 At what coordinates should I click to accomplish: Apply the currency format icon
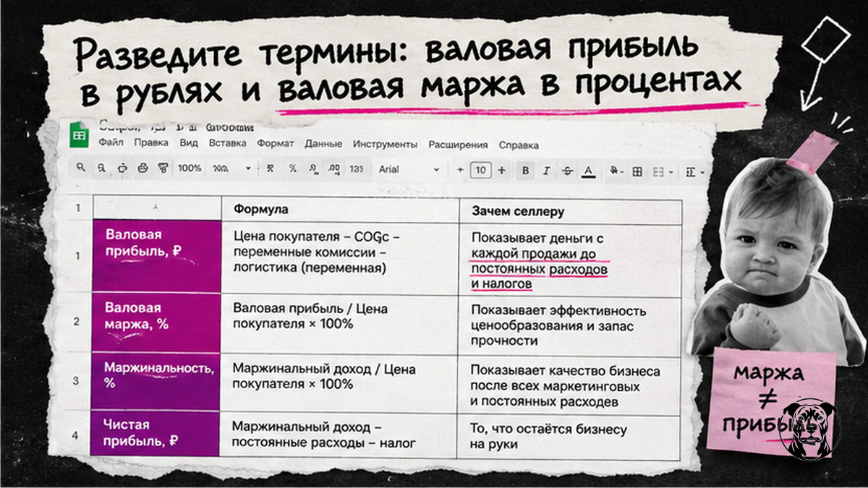pyautogui.click(x=270, y=168)
